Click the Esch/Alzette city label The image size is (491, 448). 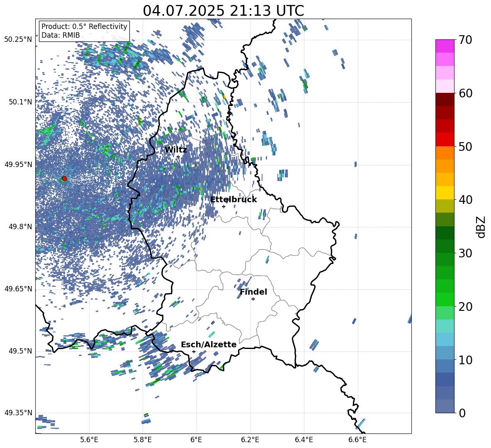coord(209,345)
